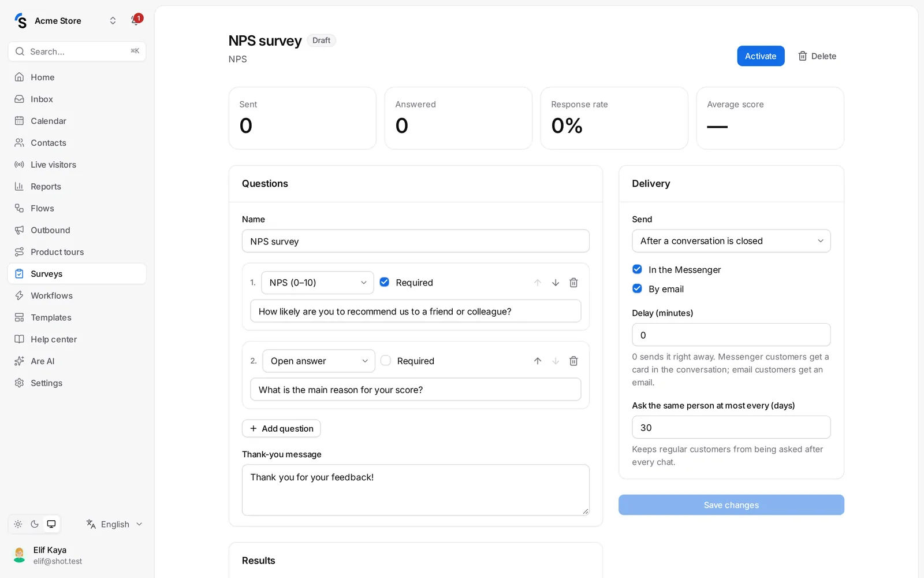This screenshot has width=924, height=578.
Task: Open the Elif Kaya profile
Action: coord(77,555)
